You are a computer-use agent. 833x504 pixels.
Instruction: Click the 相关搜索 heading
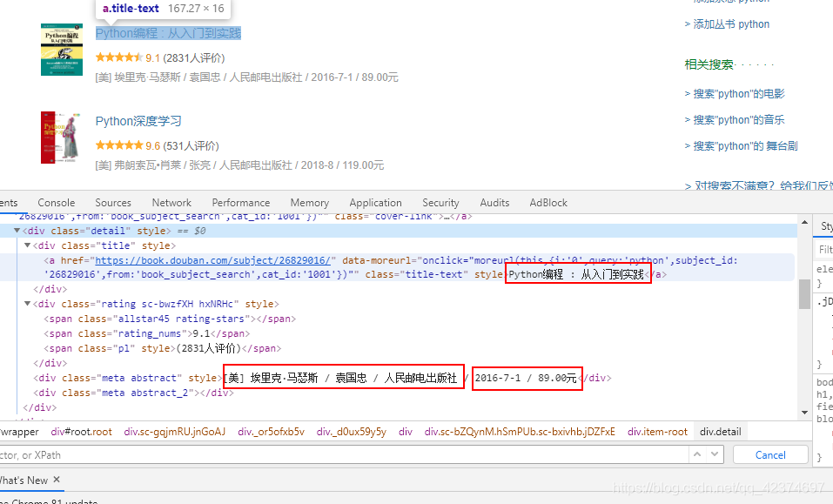pos(709,64)
